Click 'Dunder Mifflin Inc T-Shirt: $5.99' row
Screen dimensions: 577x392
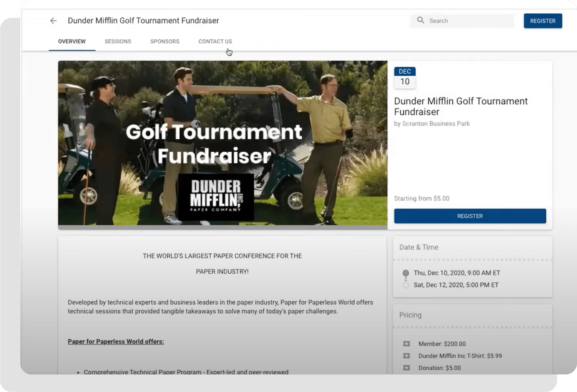tap(460, 356)
